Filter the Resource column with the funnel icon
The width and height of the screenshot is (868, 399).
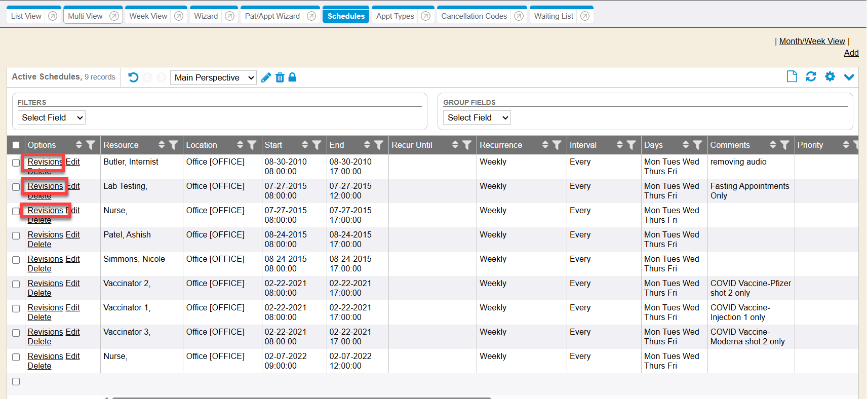click(x=173, y=145)
